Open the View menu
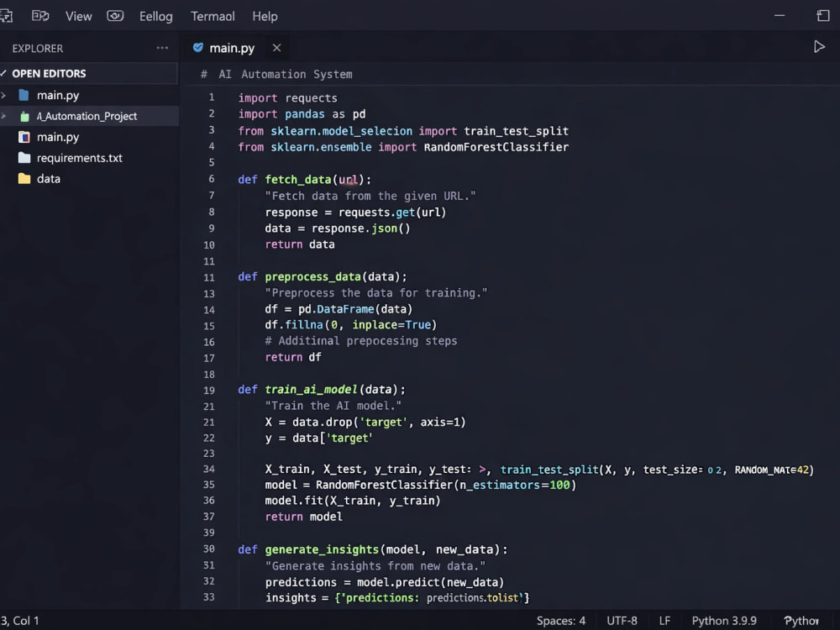 click(x=78, y=17)
